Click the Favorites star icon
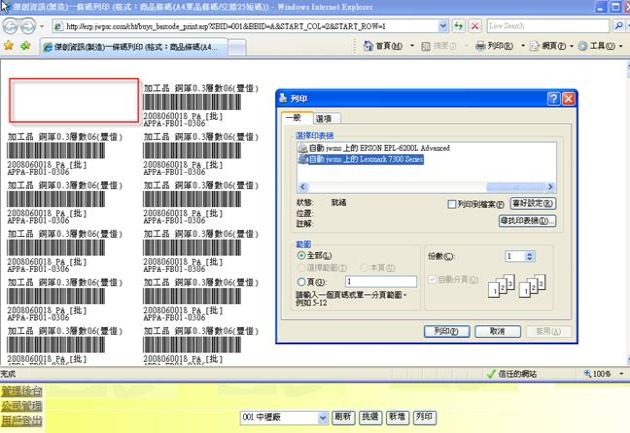 click(9, 46)
